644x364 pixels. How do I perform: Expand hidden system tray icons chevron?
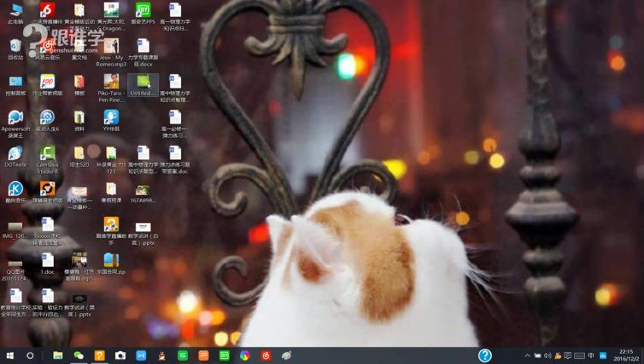527,356
